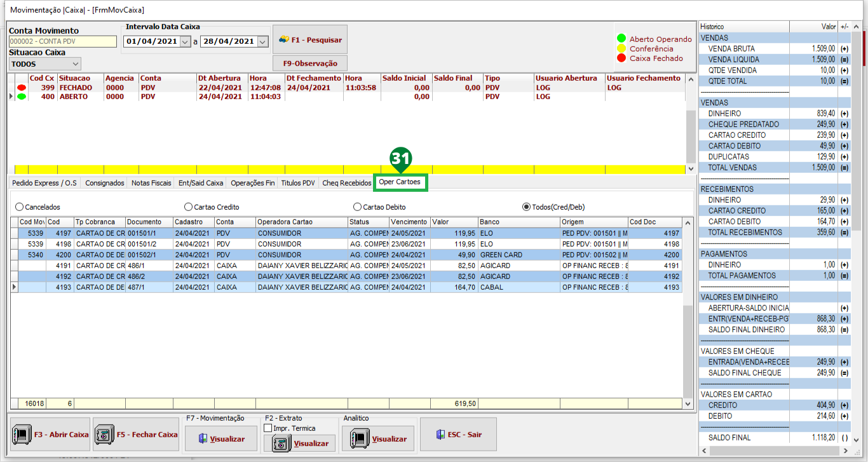Click the ESC - Sair button

[x=458, y=435]
